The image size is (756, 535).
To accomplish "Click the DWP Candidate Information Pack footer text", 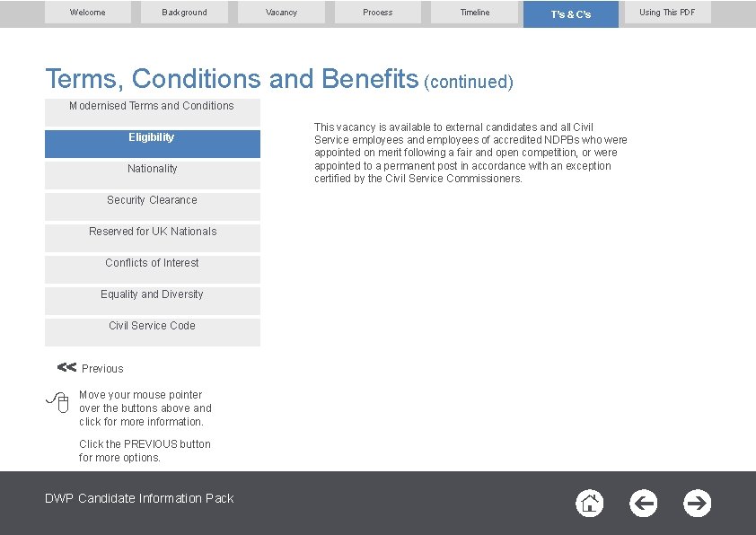I will tap(139, 498).
